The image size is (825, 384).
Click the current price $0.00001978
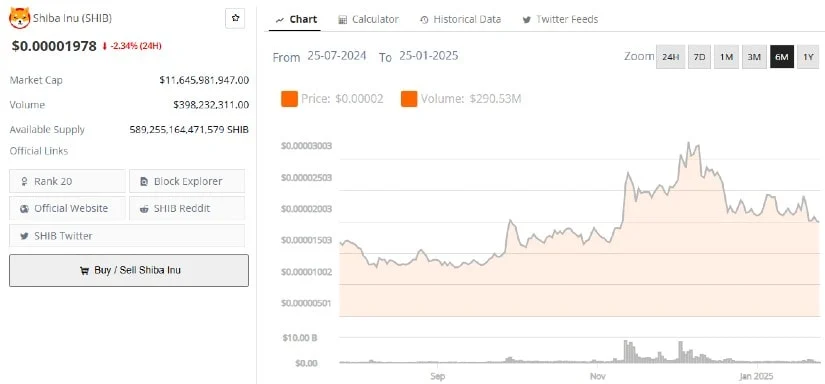[54, 46]
